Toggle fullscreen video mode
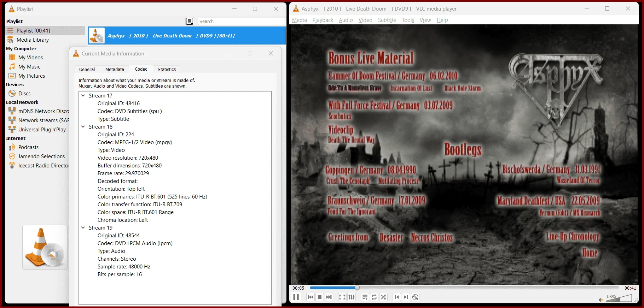This screenshot has width=644, height=308. pyautogui.click(x=342, y=297)
